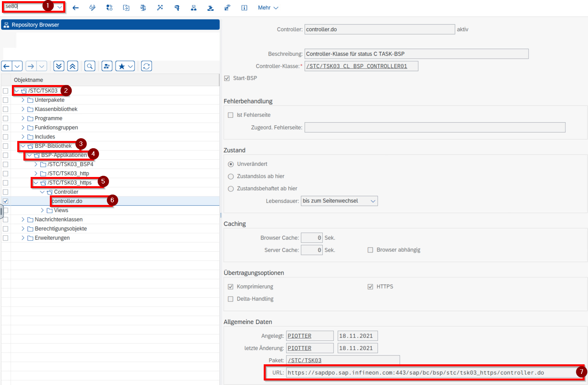Click the Display/Change glasses-pencil icon
The height and width of the screenshot is (385, 588).
click(x=92, y=8)
